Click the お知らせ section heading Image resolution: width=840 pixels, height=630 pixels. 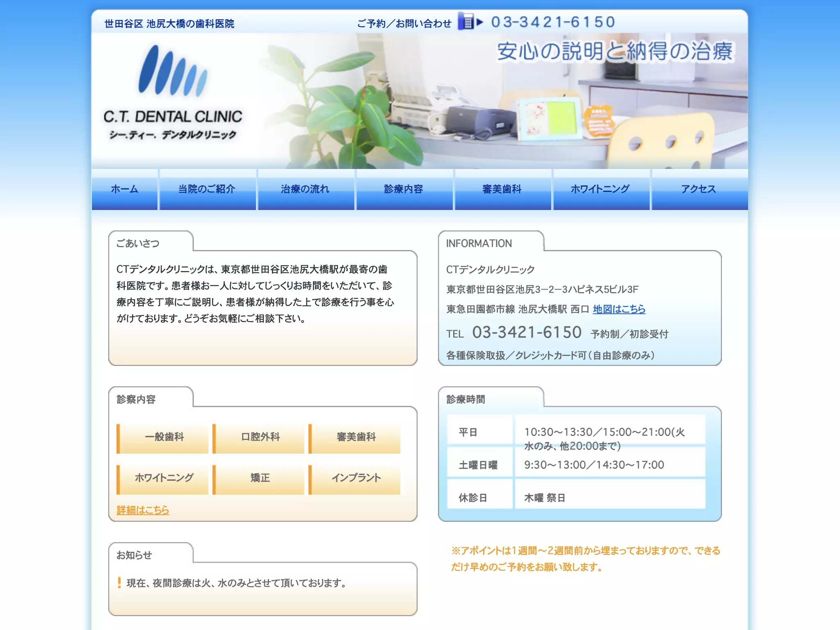click(134, 555)
